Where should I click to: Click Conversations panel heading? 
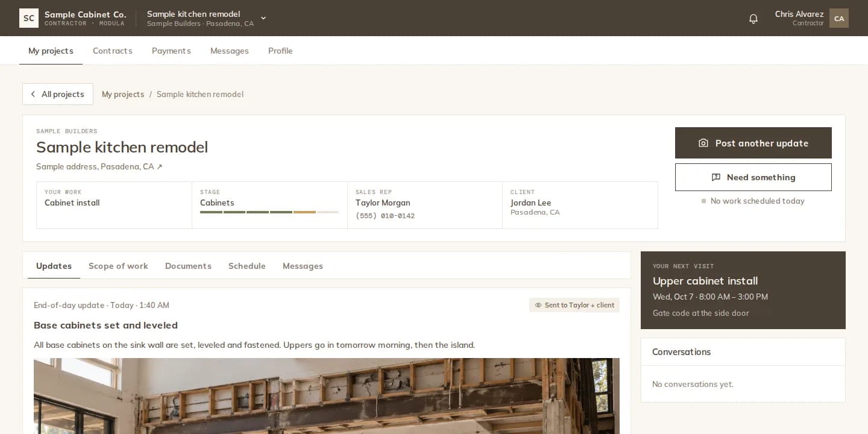(x=681, y=352)
